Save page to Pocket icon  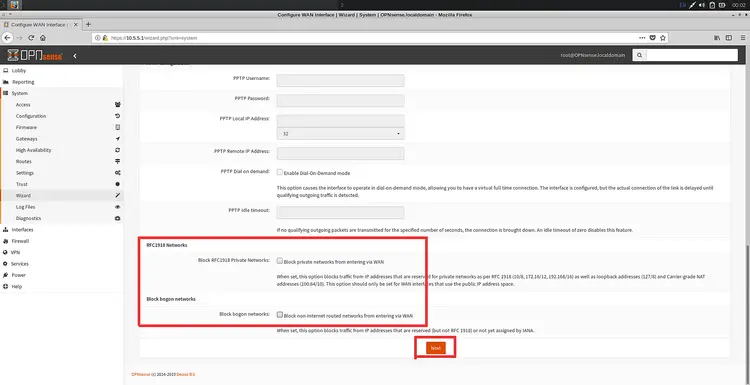point(652,38)
